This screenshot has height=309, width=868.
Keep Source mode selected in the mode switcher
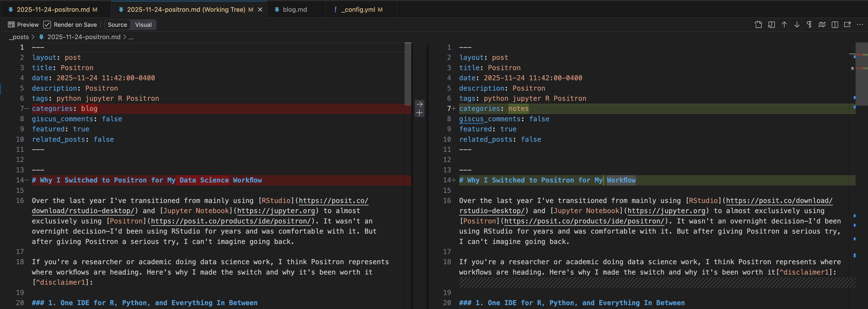tap(117, 24)
